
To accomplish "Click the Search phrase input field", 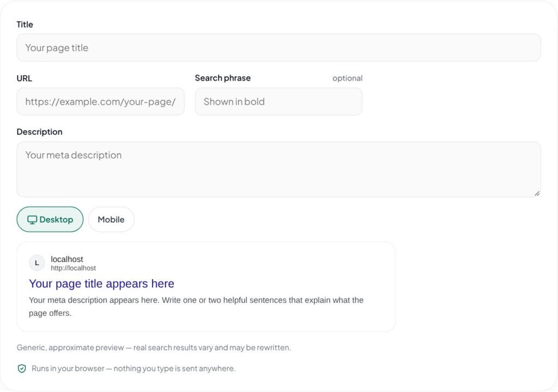I will (278, 102).
